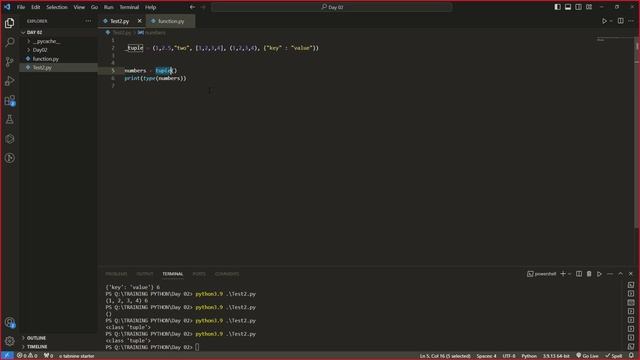Open the Help menu
This screenshot has width=640, height=360.
pos(151,7)
